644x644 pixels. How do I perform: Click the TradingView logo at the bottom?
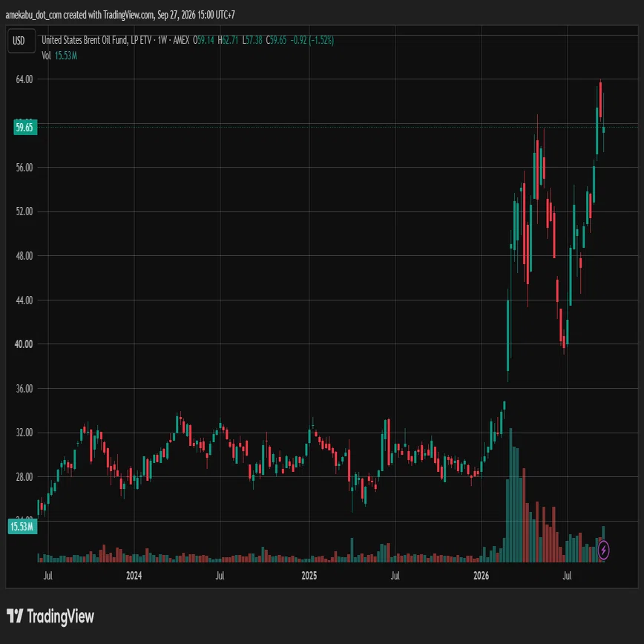click(x=50, y=617)
